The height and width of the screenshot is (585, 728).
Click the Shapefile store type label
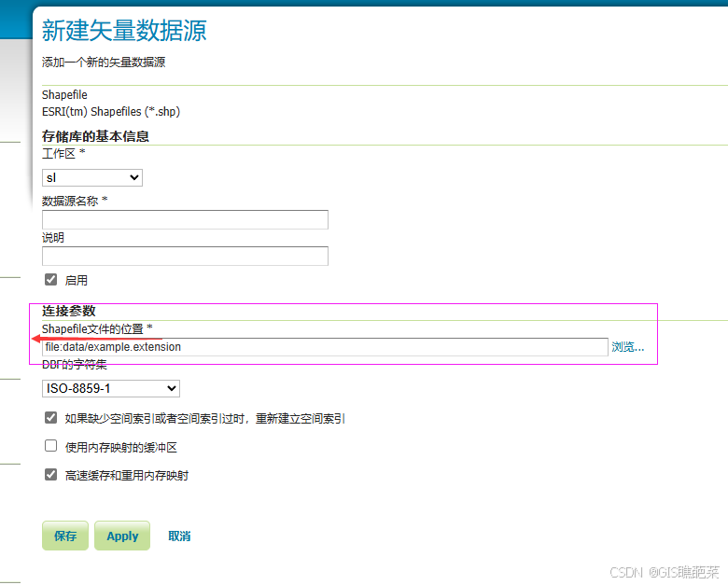point(64,95)
